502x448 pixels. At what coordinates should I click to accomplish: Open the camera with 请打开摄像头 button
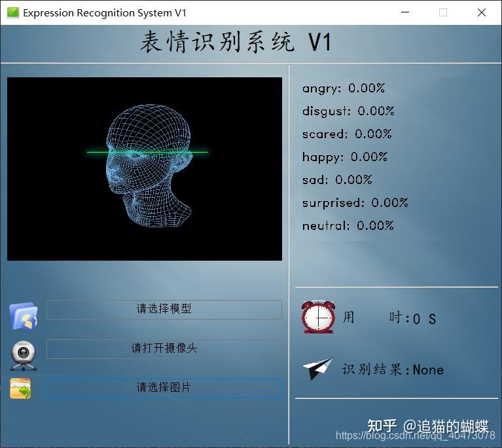pos(164,348)
